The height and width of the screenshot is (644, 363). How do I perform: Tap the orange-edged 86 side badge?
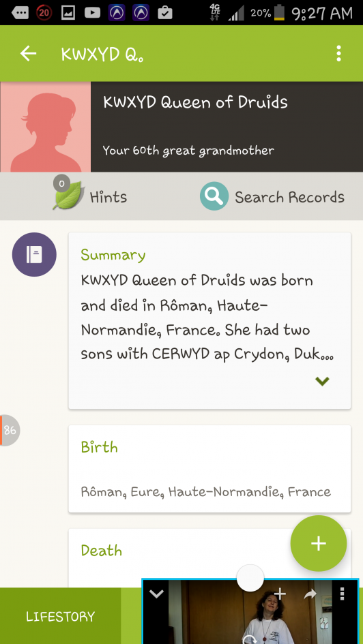pyautogui.click(x=10, y=430)
